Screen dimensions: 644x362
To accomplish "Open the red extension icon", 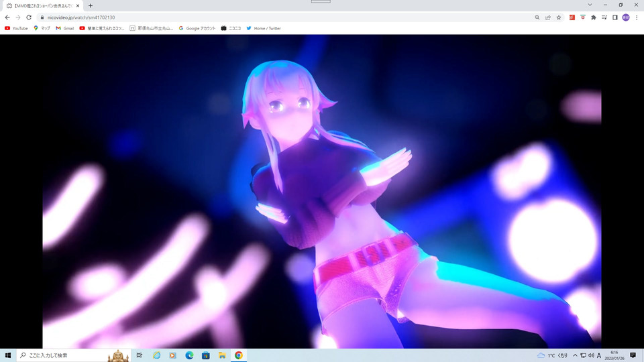I will pyautogui.click(x=572, y=17).
